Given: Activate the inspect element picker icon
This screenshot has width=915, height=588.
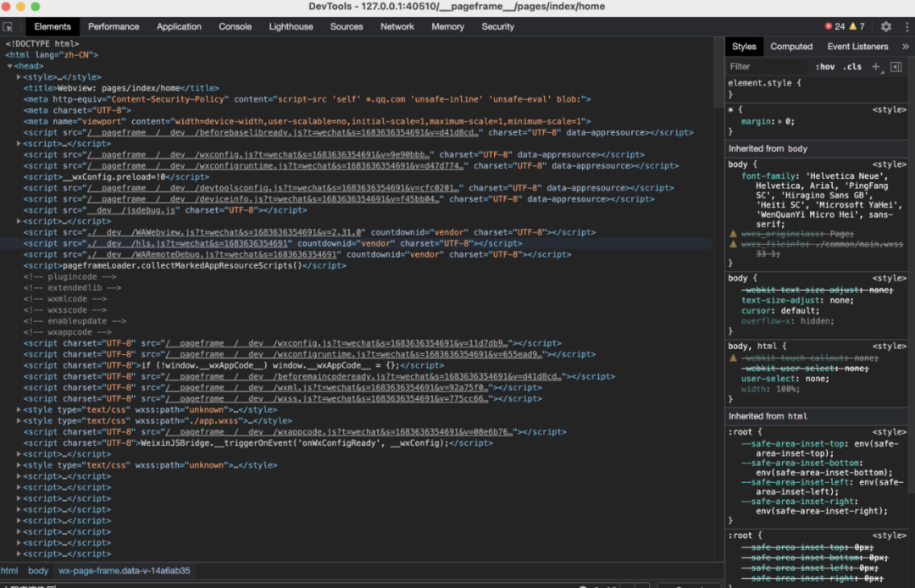Looking at the screenshot, I should [x=8, y=27].
